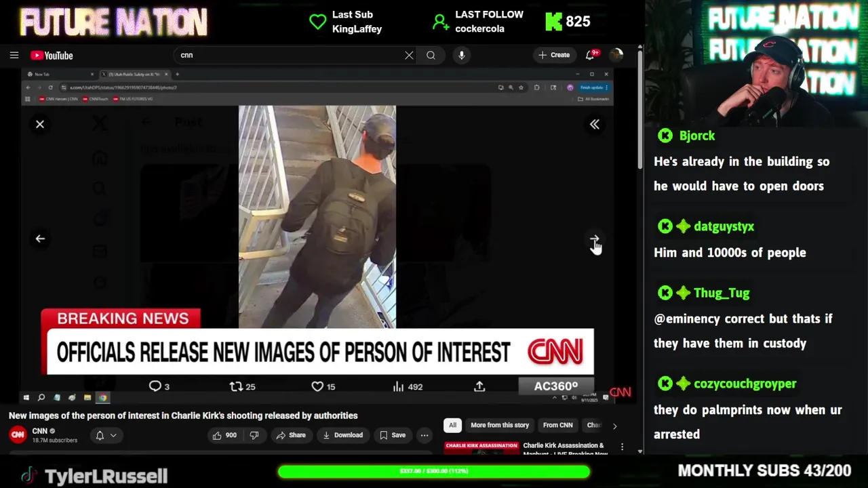Start voice search with the microphone
868x488 pixels.
pyautogui.click(x=462, y=56)
